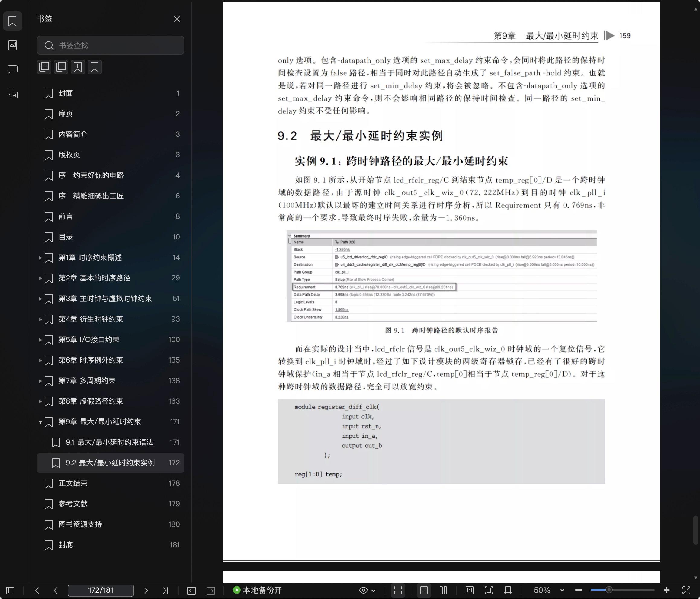Click the fit width icon

[x=508, y=591]
